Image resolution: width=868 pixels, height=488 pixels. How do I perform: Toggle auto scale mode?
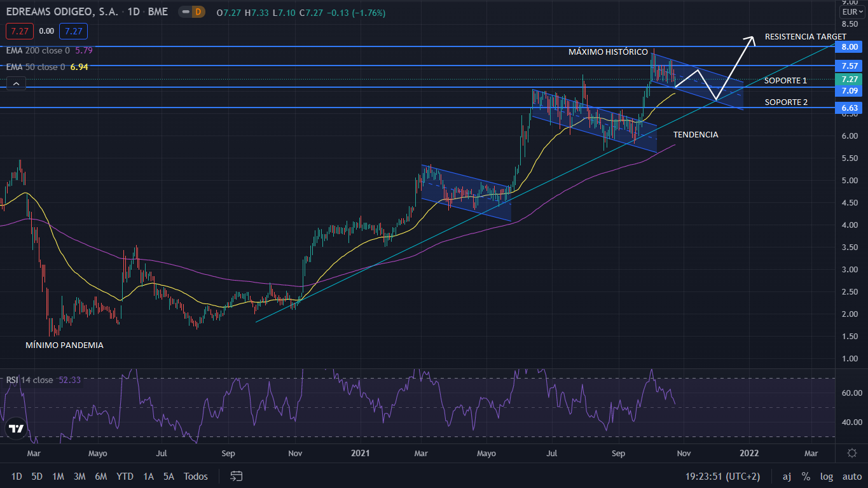(x=851, y=476)
